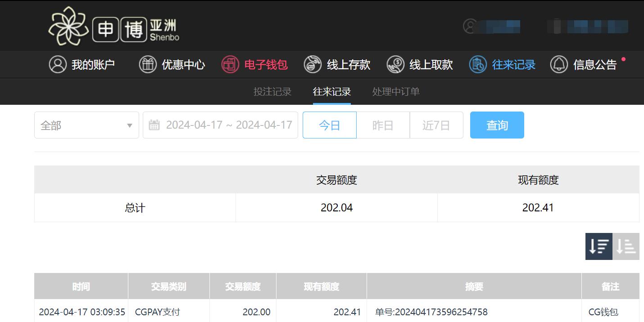Select 近7日 quick date filter
Viewport: 644px width, 322px height.
tap(436, 125)
